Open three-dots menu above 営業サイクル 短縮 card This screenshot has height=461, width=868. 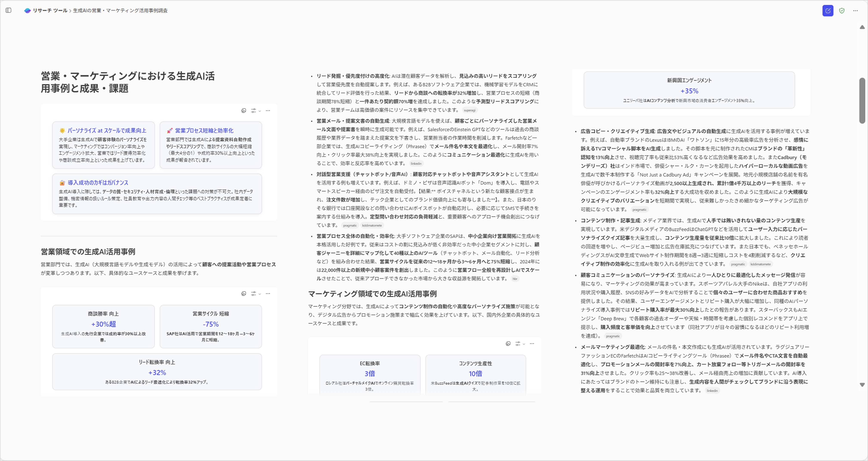click(x=268, y=294)
